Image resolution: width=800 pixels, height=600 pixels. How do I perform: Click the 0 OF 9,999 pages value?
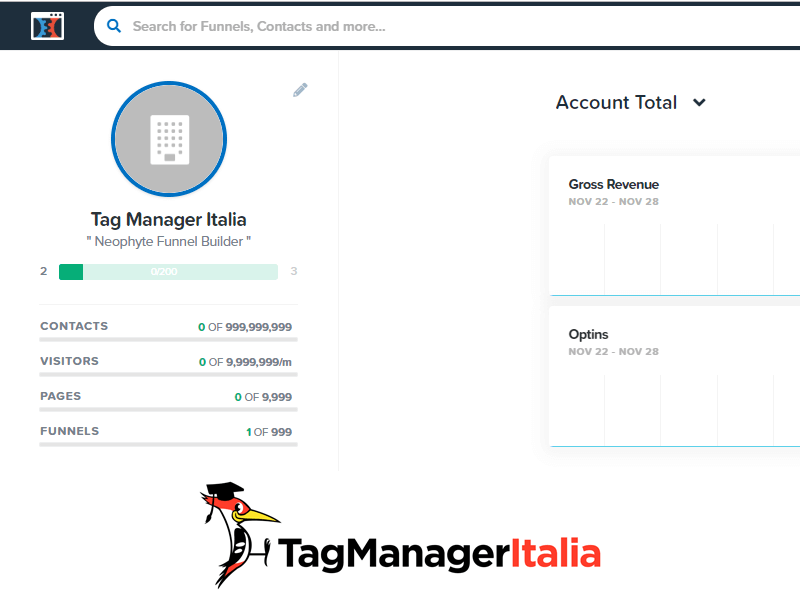pyautogui.click(x=263, y=397)
